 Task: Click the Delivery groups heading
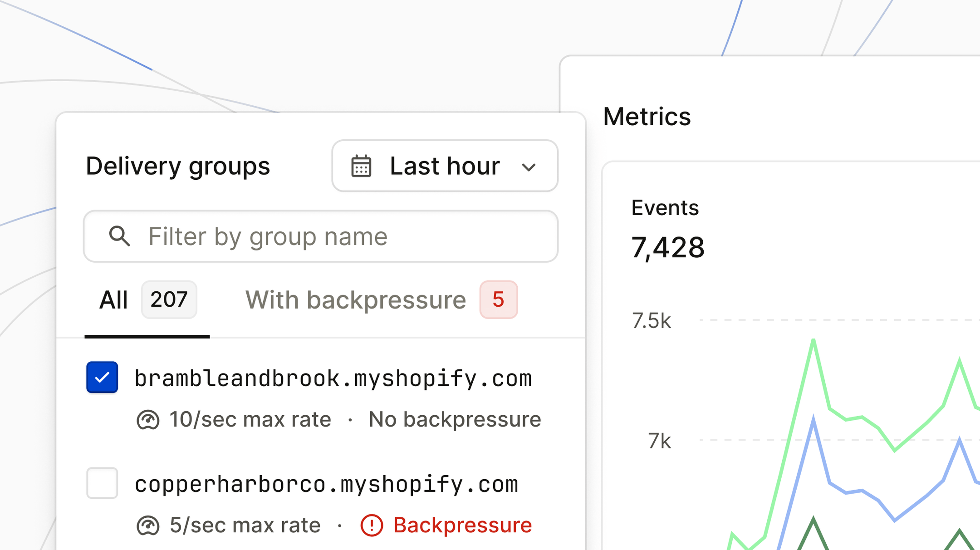[x=178, y=166]
